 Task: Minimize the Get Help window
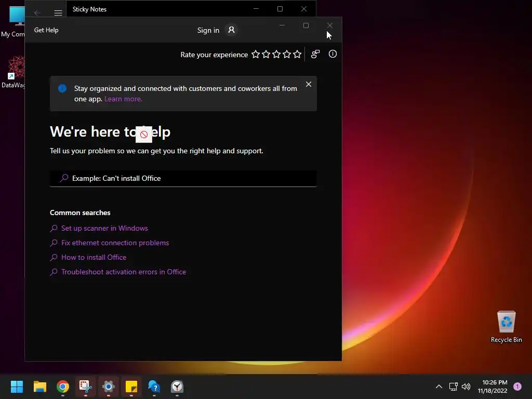pyautogui.click(x=282, y=25)
